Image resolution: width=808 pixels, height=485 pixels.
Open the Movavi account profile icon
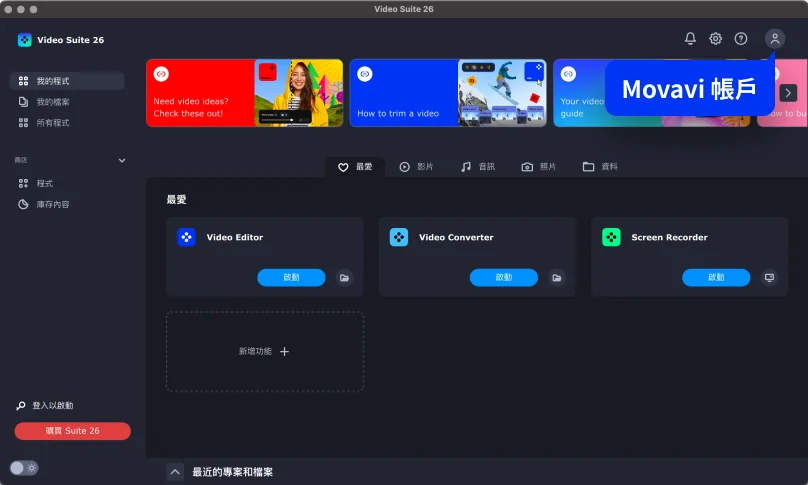775,39
